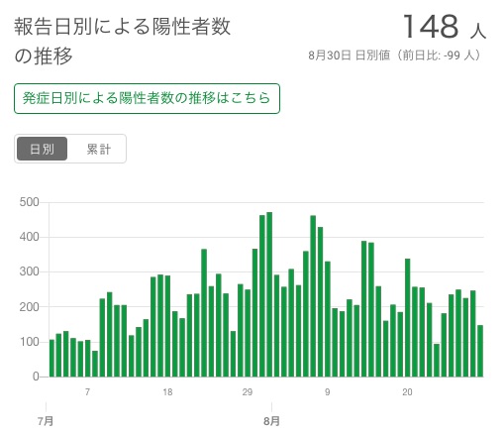This screenshot has height=432, width=504.
Task: Select the 日別 toggle option
Action: [x=42, y=149]
